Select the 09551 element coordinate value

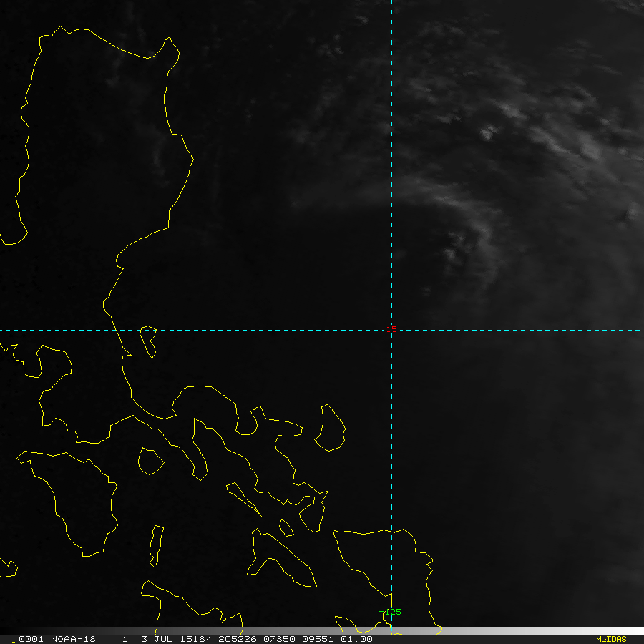coord(318,639)
